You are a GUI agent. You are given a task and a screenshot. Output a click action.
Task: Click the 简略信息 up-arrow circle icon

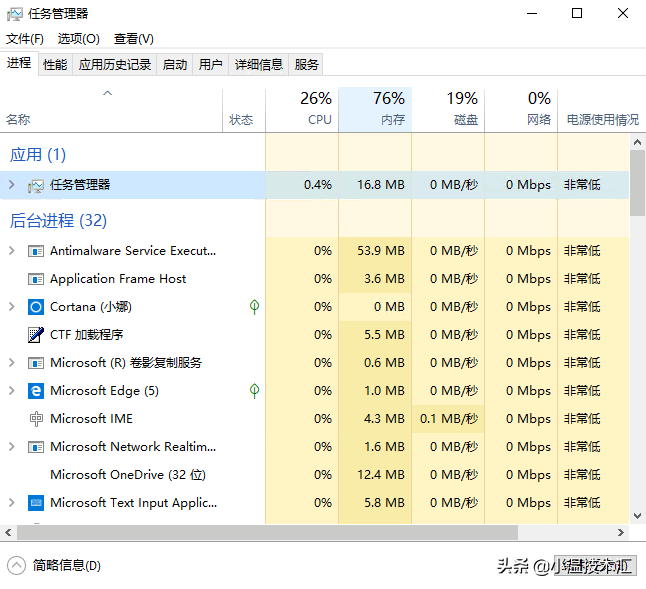pos(16,566)
